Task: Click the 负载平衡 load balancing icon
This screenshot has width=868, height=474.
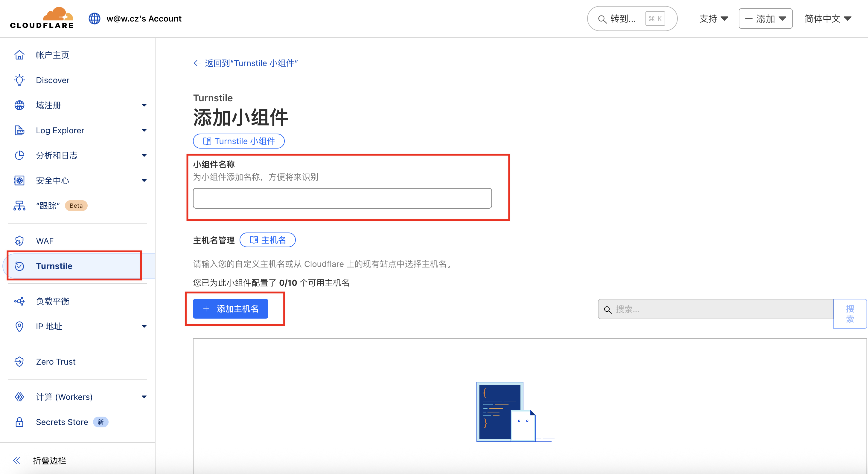Action: [19, 301]
